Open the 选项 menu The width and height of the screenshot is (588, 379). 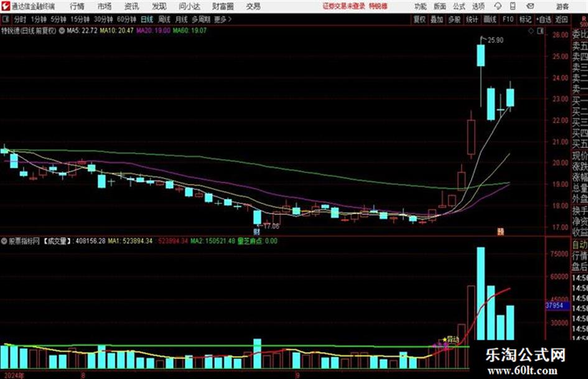(478, 6)
